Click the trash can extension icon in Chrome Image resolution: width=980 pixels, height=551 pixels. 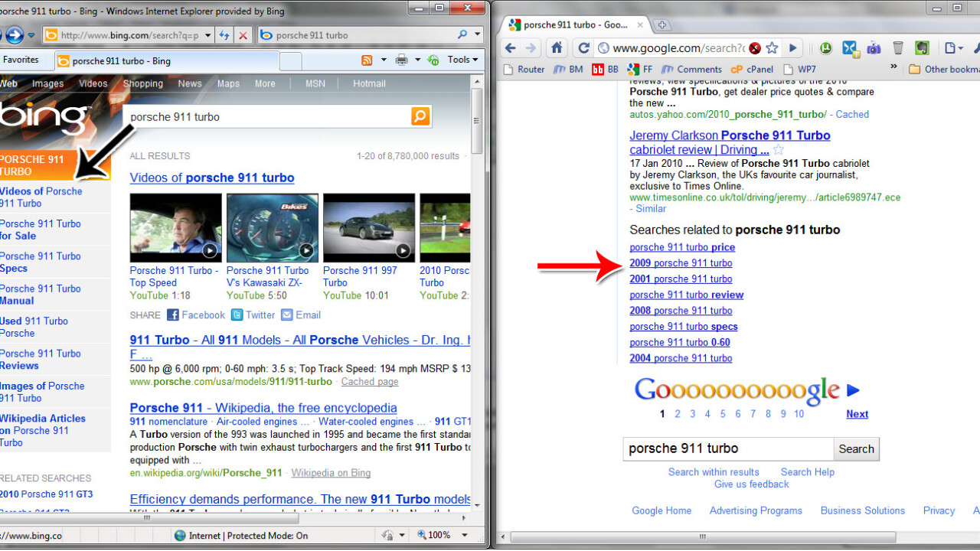898,48
